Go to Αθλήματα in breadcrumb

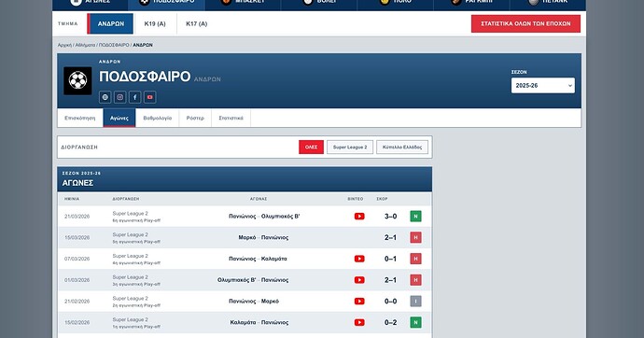pos(85,45)
